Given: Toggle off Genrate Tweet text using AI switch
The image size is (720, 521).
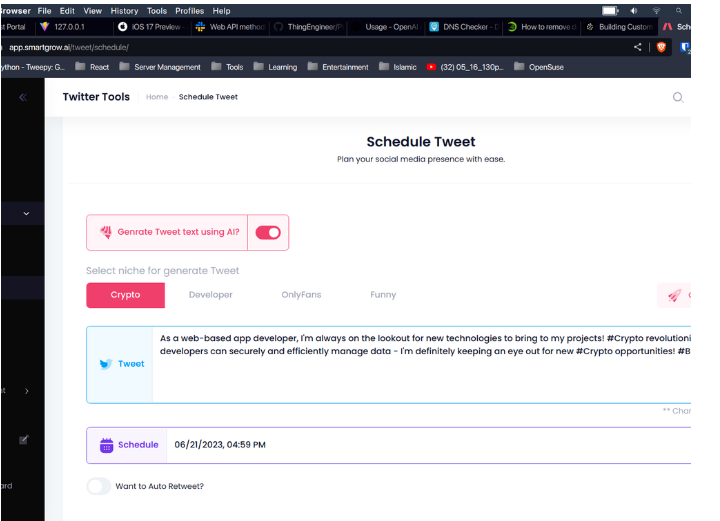Looking at the screenshot, I should click(268, 233).
